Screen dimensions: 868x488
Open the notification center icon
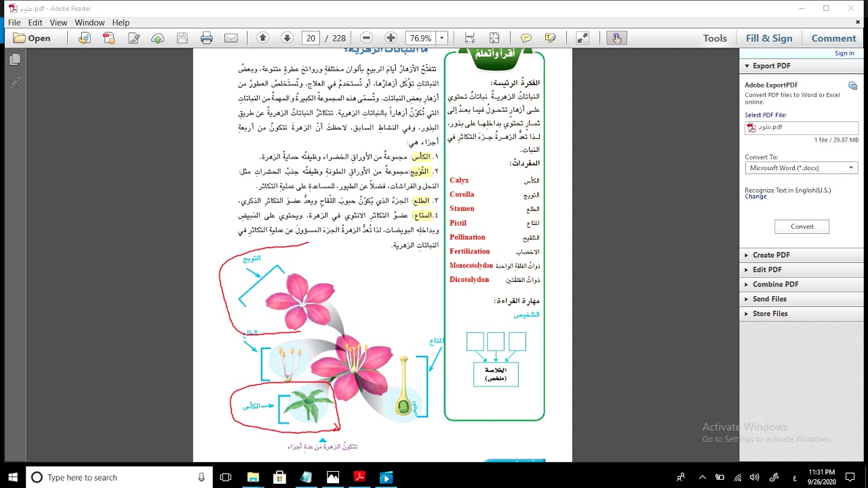point(850,477)
